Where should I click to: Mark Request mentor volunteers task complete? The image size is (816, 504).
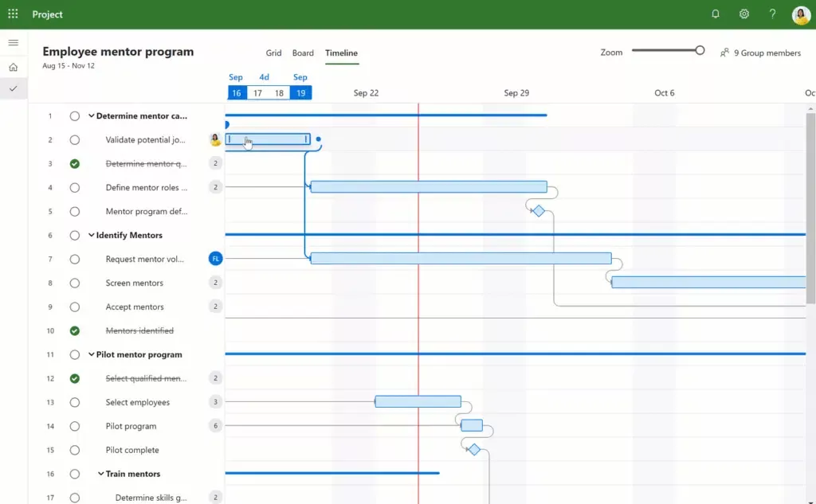coord(74,259)
